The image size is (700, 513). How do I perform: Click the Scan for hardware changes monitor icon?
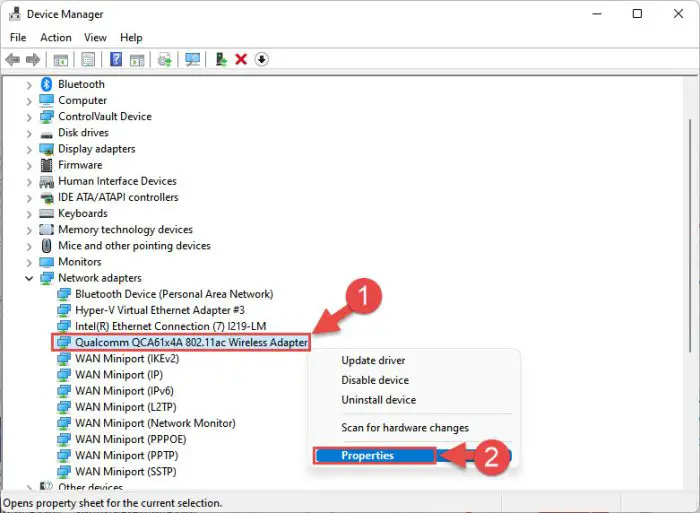click(193, 60)
